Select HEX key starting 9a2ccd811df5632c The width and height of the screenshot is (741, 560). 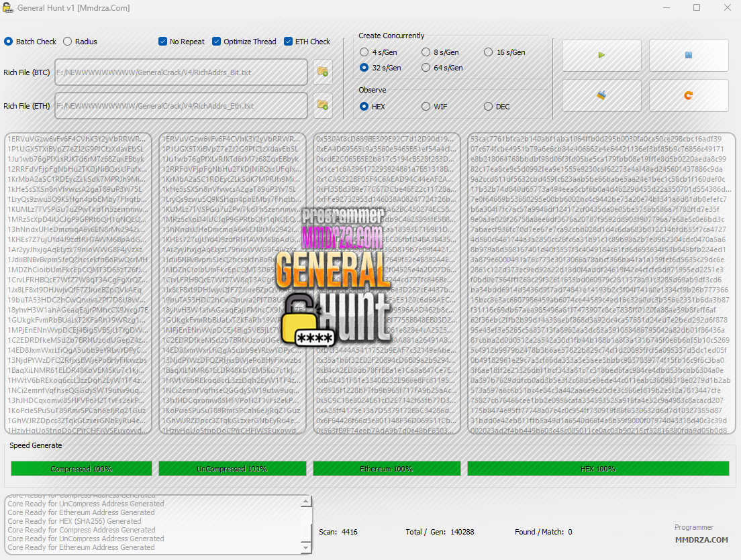[x=598, y=179]
